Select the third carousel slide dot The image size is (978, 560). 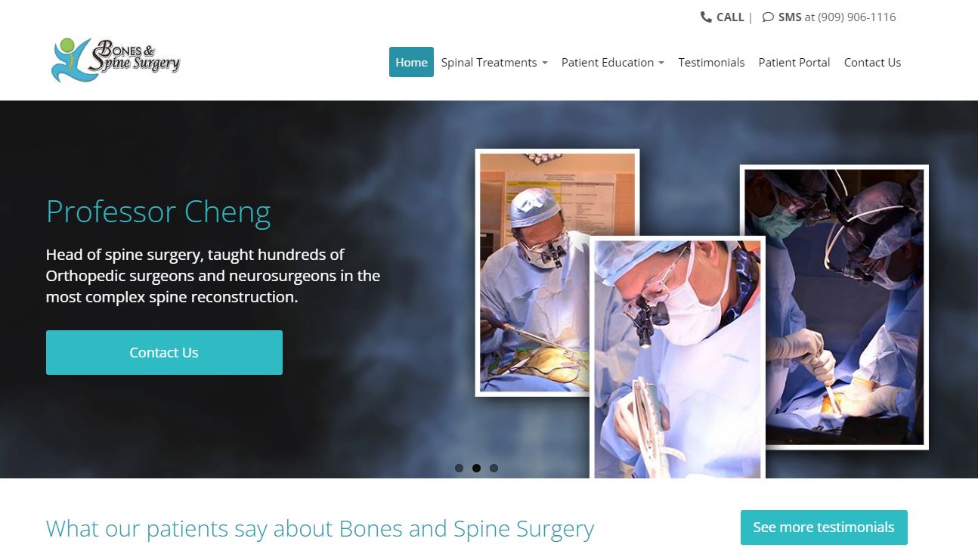(x=494, y=468)
